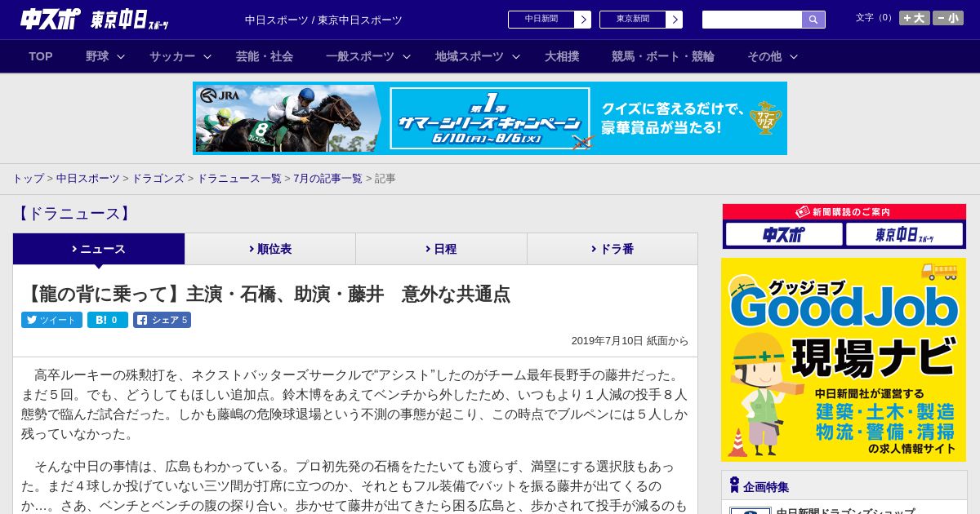Switch to the 日程 tab
980x514 pixels.
click(x=441, y=249)
